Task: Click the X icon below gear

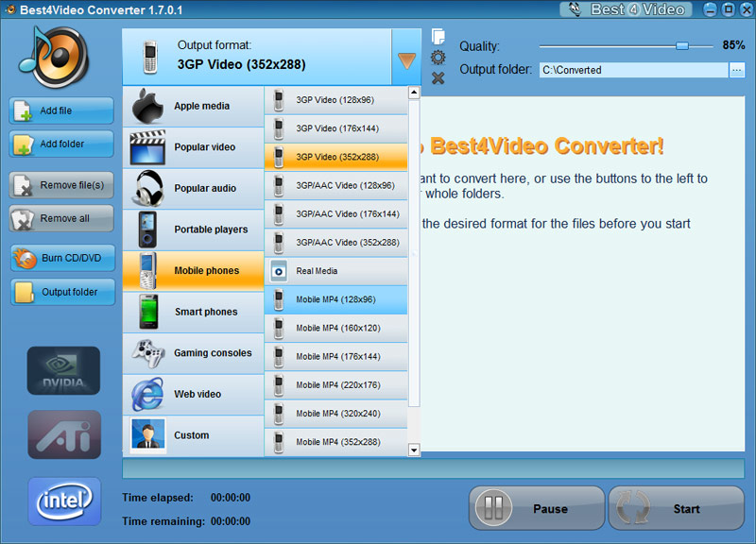Action: (438, 78)
